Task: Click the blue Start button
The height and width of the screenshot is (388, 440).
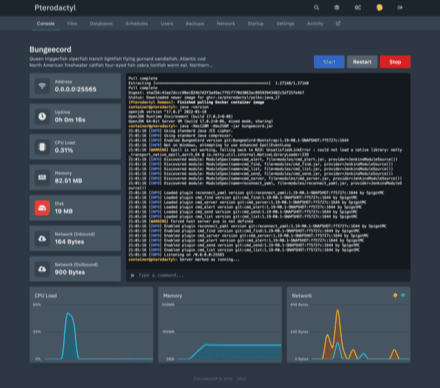Action: 329,62
